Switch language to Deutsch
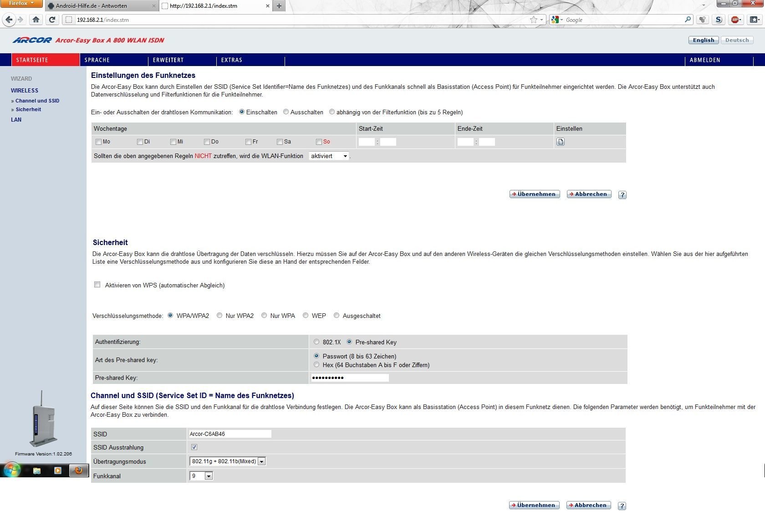Viewport: 765px width, 532px height. point(737,40)
